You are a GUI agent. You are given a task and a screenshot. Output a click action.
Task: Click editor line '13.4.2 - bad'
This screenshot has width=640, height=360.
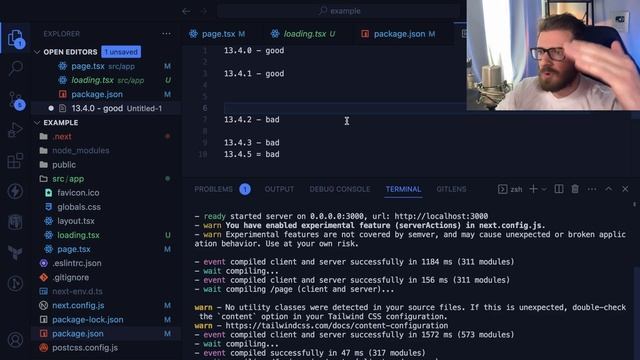251,120
